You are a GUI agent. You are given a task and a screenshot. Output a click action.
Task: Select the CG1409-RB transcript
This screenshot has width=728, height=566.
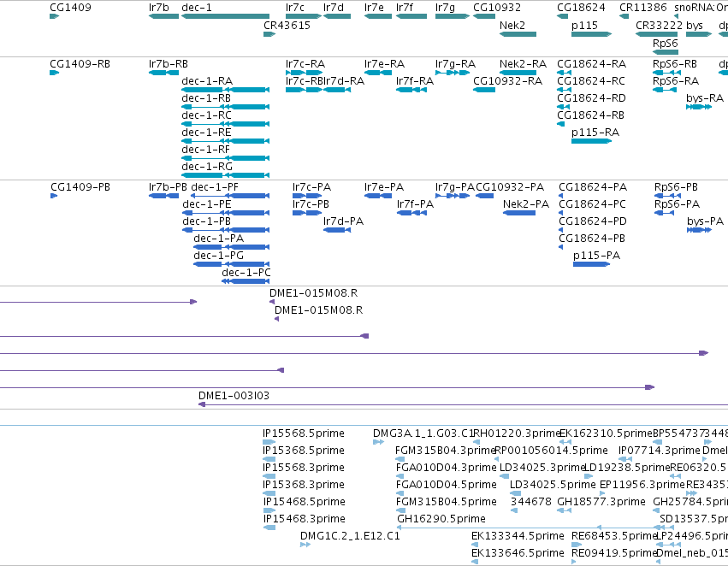pyautogui.click(x=54, y=73)
